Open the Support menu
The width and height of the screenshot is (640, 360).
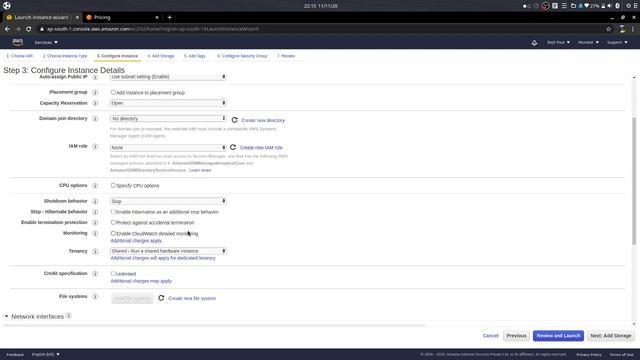pyautogui.click(x=617, y=42)
